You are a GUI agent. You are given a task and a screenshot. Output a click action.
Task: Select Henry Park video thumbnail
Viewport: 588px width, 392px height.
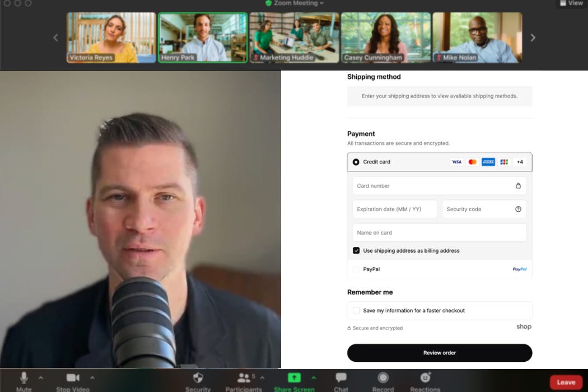point(203,38)
